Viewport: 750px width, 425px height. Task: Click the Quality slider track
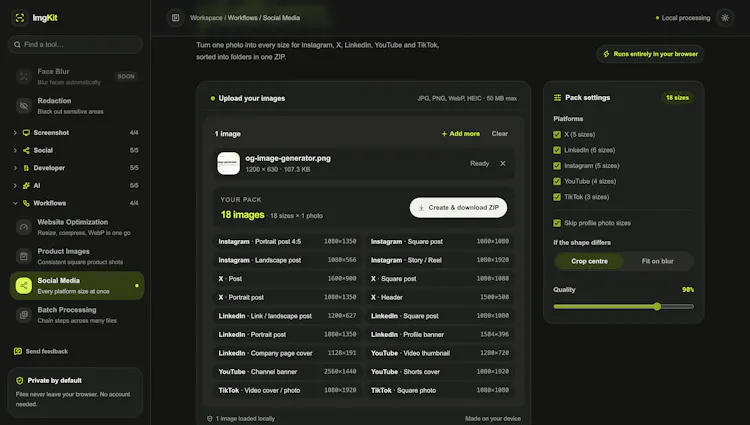click(x=624, y=306)
